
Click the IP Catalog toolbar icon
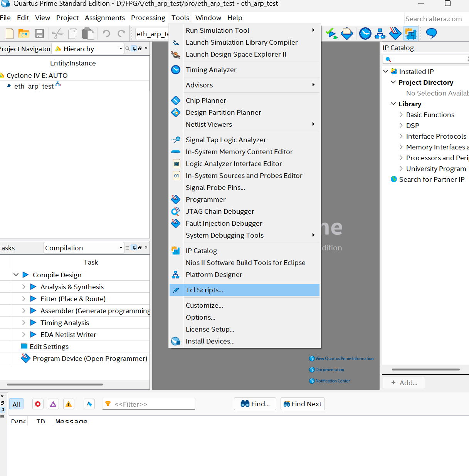click(x=411, y=34)
